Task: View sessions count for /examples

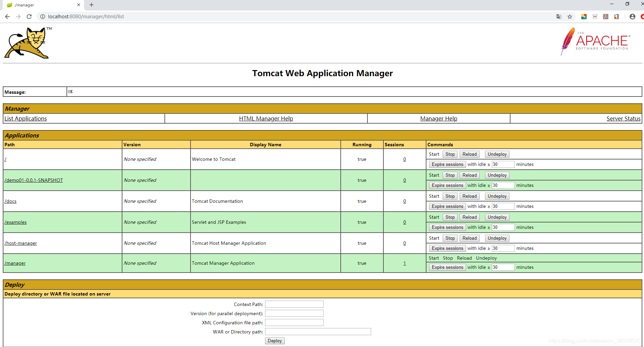Action: (405, 222)
